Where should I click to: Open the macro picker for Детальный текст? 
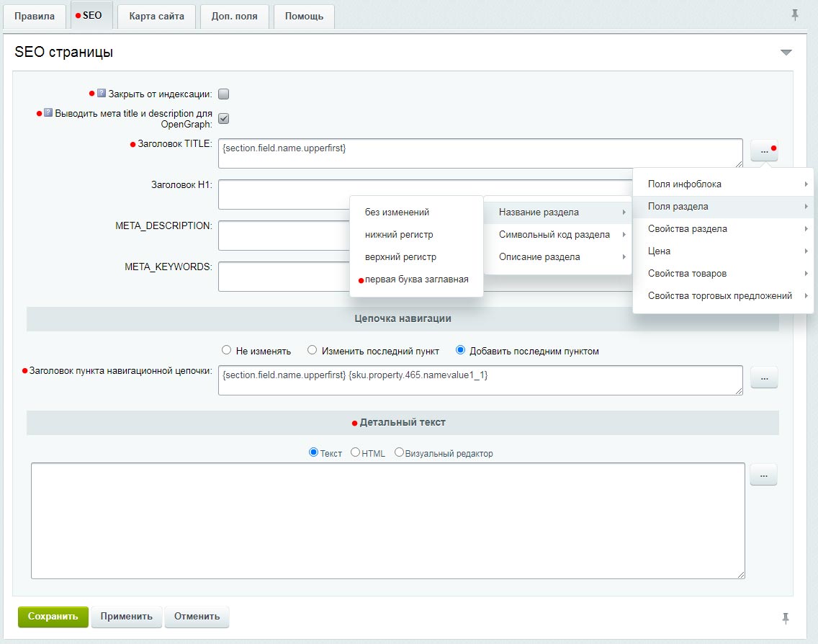[763, 474]
